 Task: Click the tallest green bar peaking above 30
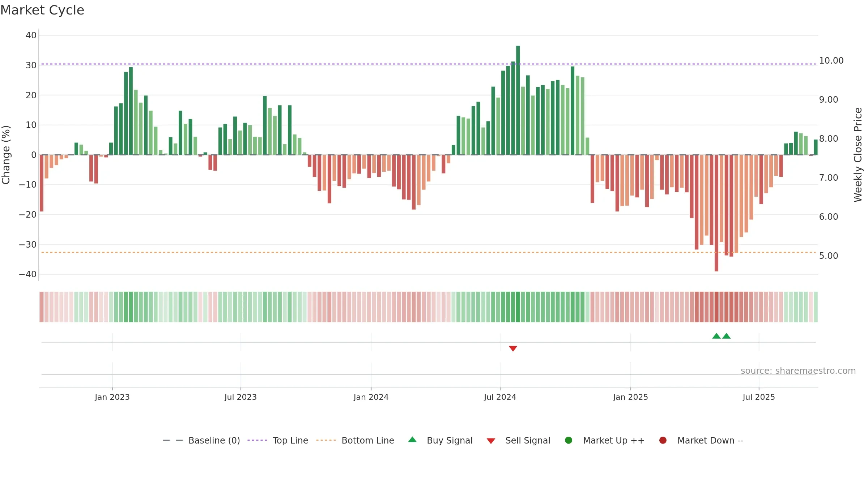click(518, 100)
